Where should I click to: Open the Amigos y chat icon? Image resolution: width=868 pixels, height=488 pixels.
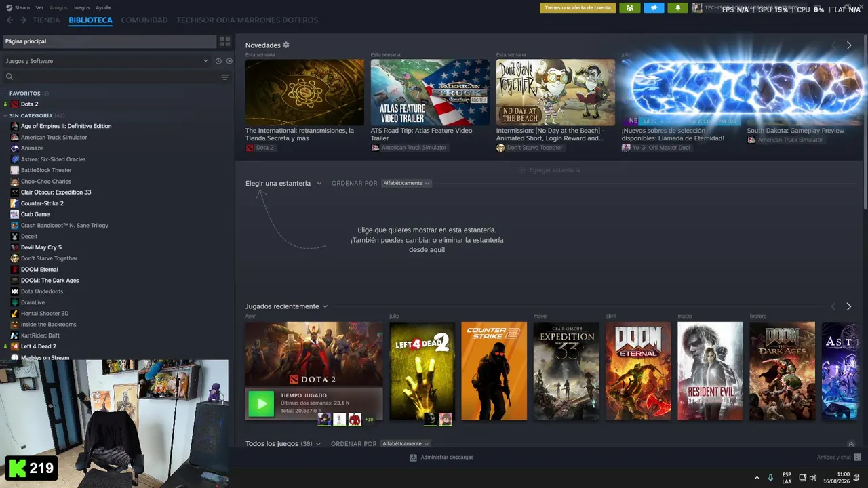click(x=858, y=457)
